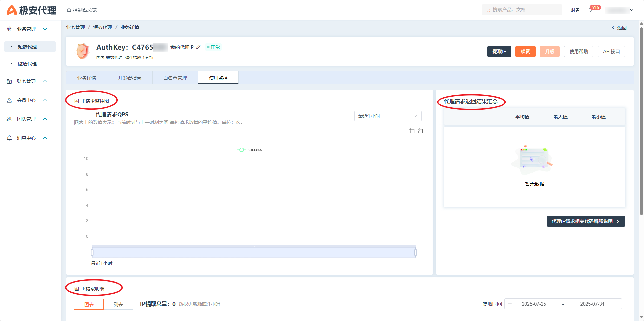Viewport: 644px width, 321px height.
Task: Open the 开发者指南 tab
Action: tap(130, 78)
